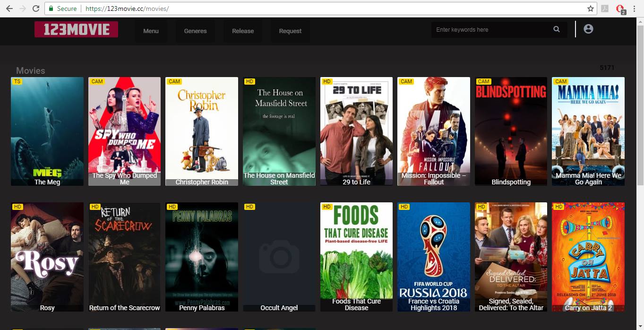Click the 'Christopher Robin' title caption
The width and height of the screenshot is (644, 330).
(x=202, y=182)
